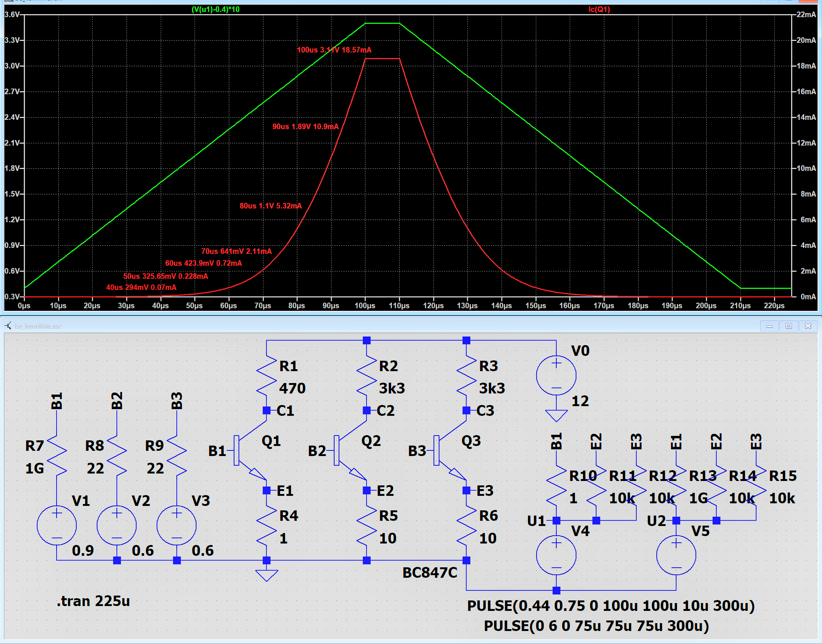
Task: Click the V5 voltage source symbol
Action: (676, 555)
